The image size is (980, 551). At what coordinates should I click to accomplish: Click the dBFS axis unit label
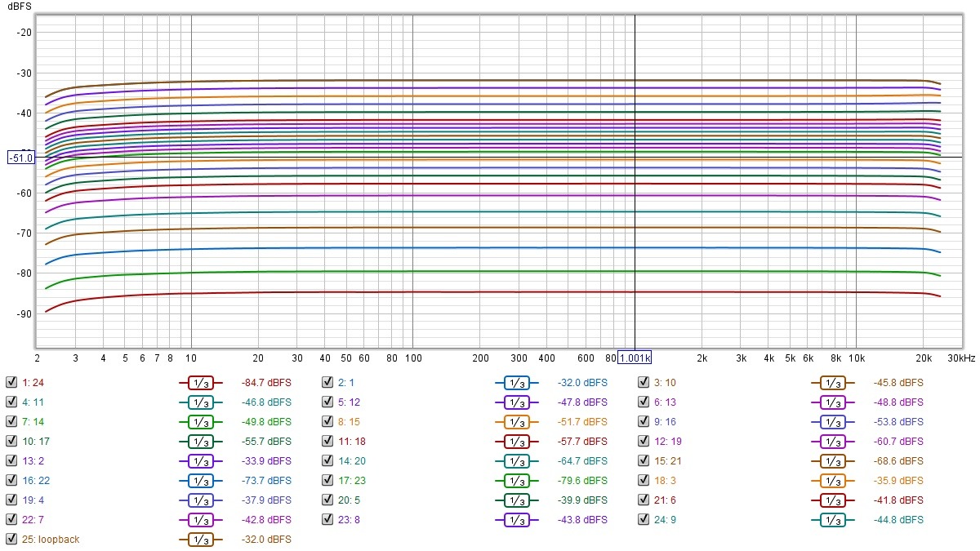click(20, 7)
